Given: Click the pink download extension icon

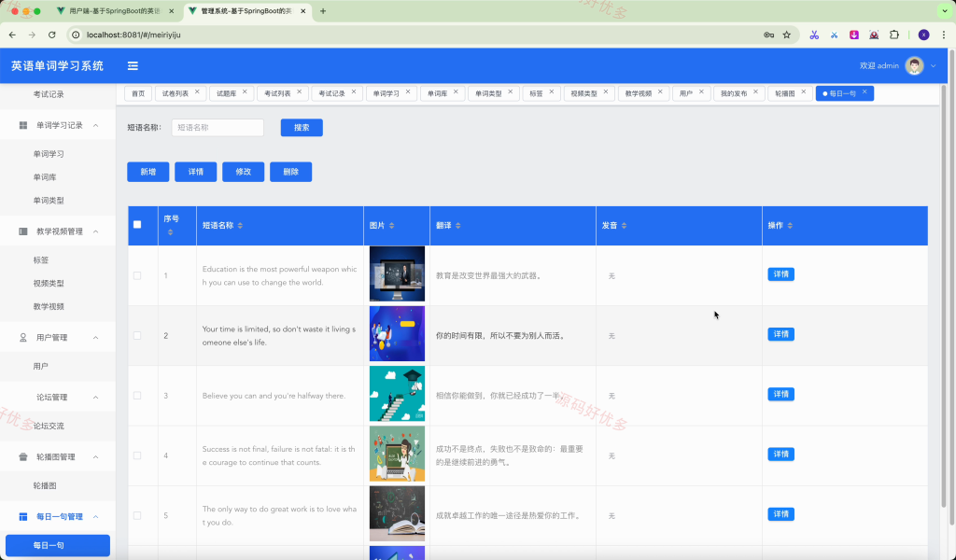Looking at the screenshot, I should click(854, 35).
